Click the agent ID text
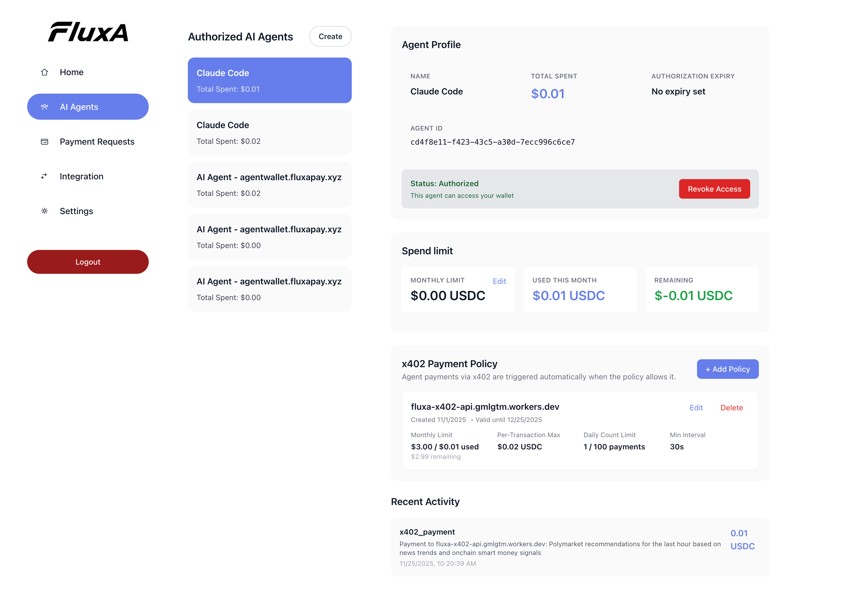This screenshot has width=849, height=616. pyautogui.click(x=492, y=142)
